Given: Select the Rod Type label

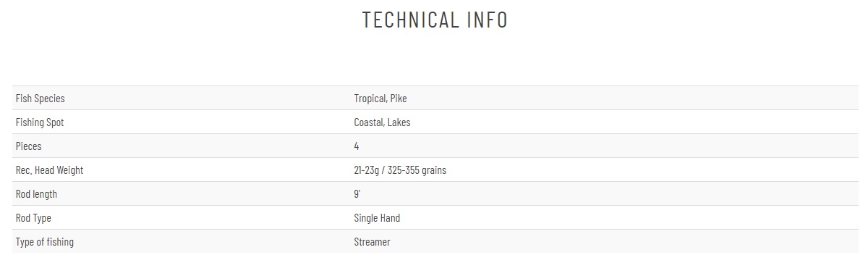Looking at the screenshot, I should tap(33, 218).
